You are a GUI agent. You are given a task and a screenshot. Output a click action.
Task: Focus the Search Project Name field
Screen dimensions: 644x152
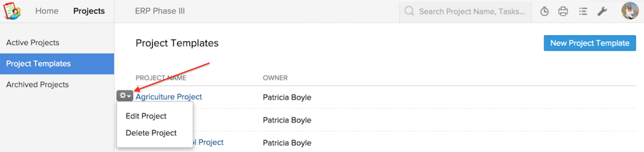coord(472,11)
